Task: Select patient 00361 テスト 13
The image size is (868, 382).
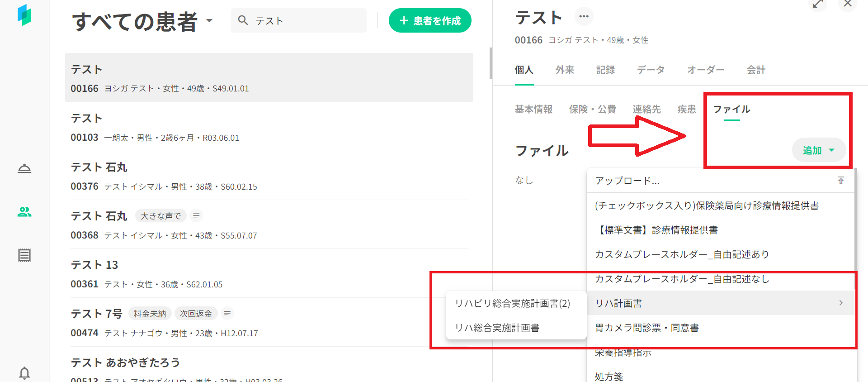Action: pyautogui.click(x=269, y=273)
